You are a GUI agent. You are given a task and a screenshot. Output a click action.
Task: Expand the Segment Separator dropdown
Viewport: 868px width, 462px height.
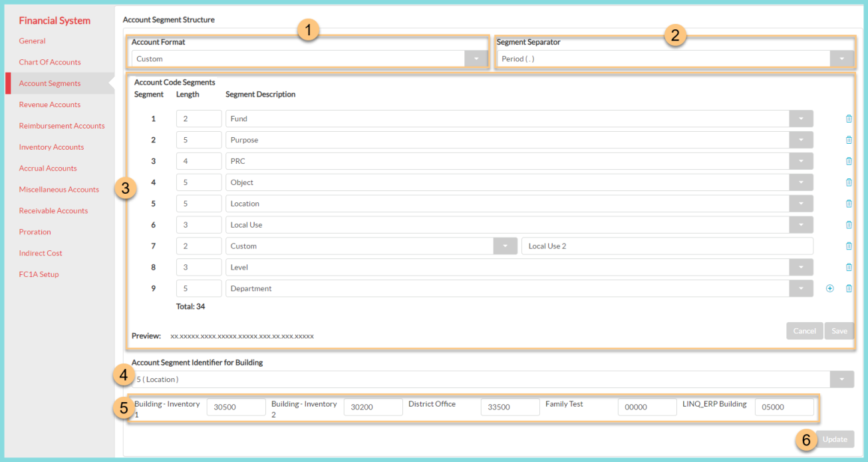coord(842,59)
